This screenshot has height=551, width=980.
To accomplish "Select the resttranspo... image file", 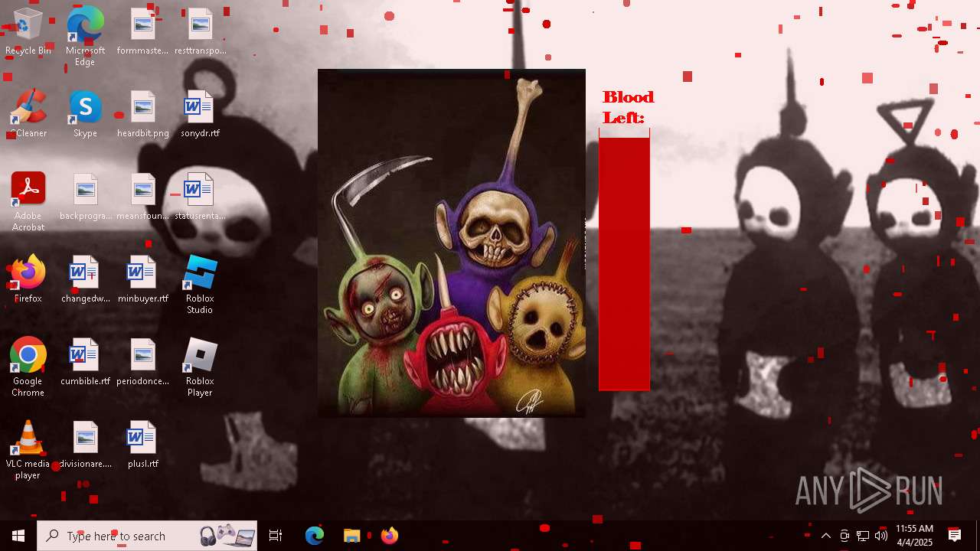I will coord(200,32).
